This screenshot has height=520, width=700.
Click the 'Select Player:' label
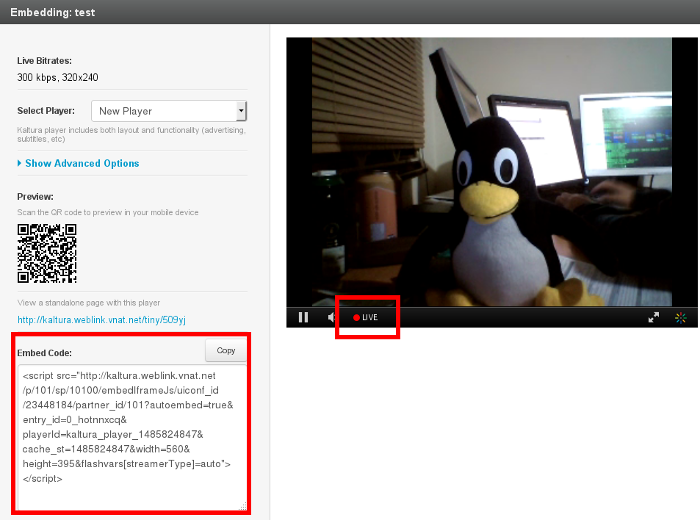pyautogui.click(x=46, y=111)
